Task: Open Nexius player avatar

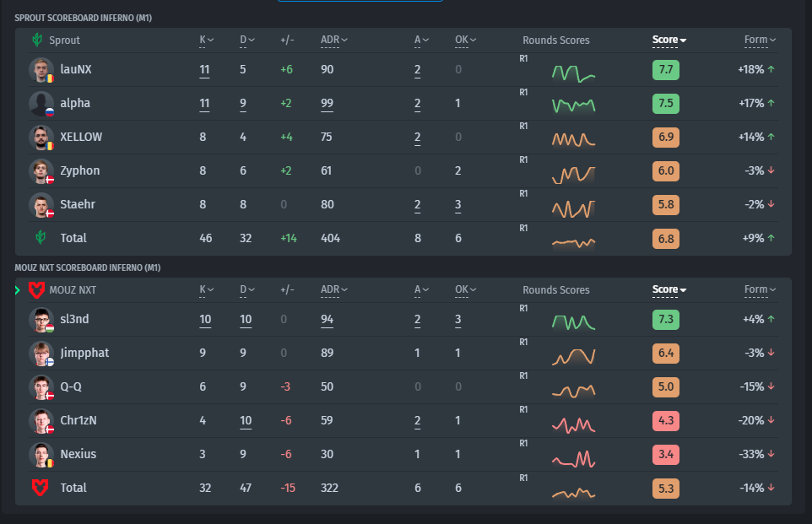Action: (41, 454)
